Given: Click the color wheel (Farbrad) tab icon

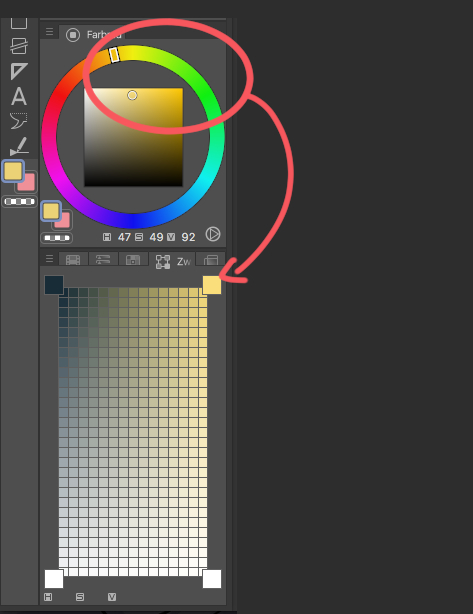Looking at the screenshot, I should tap(73, 35).
